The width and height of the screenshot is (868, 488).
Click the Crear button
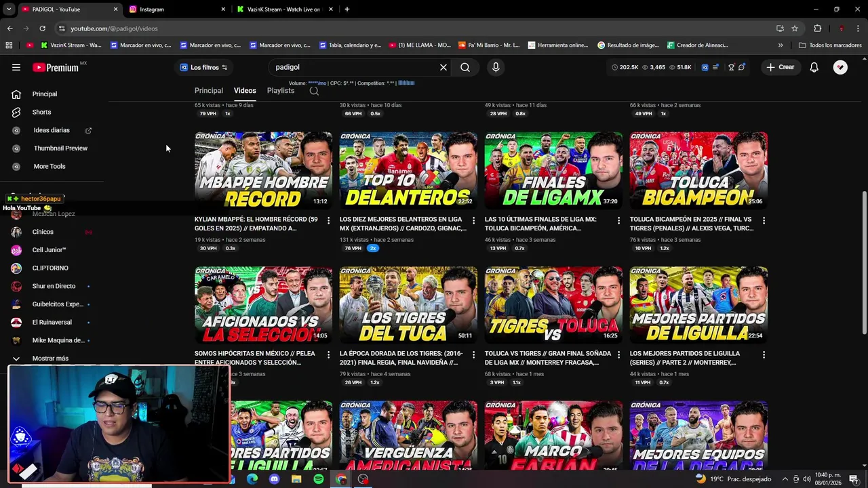coord(780,67)
